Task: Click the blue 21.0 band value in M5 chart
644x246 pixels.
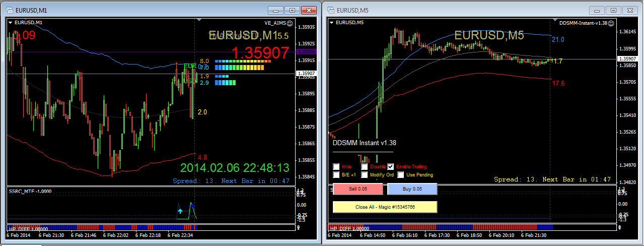Action: point(558,39)
